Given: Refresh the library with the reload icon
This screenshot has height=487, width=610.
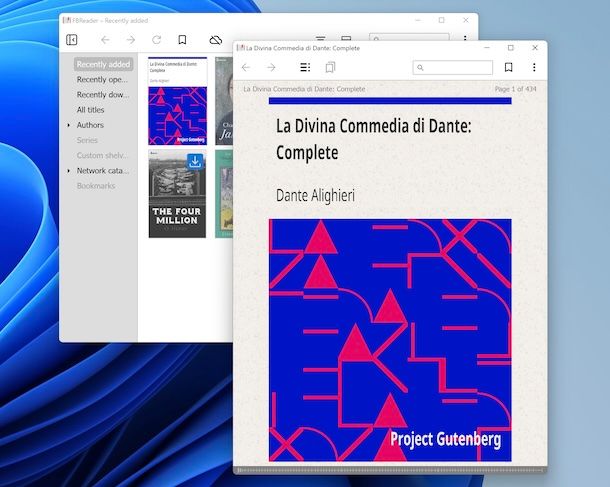Looking at the screenshot, I should click(156, 40).
